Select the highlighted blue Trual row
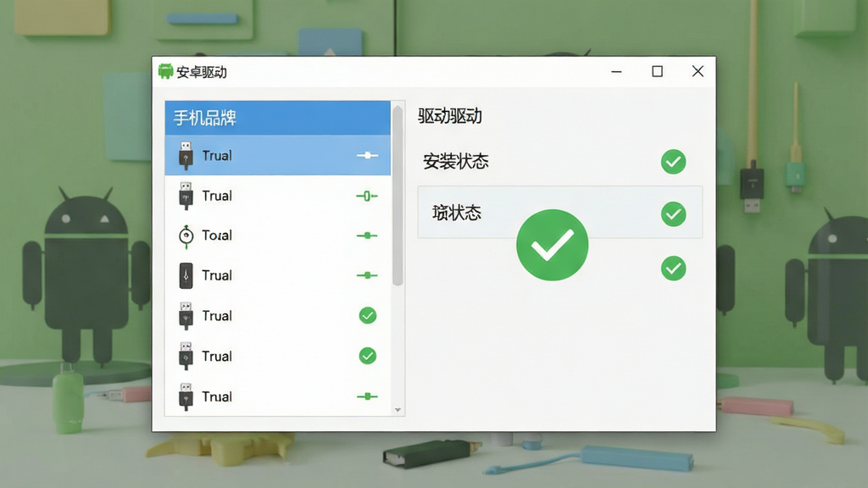This screenshot has width=868, height=488. tap(278, 156)
